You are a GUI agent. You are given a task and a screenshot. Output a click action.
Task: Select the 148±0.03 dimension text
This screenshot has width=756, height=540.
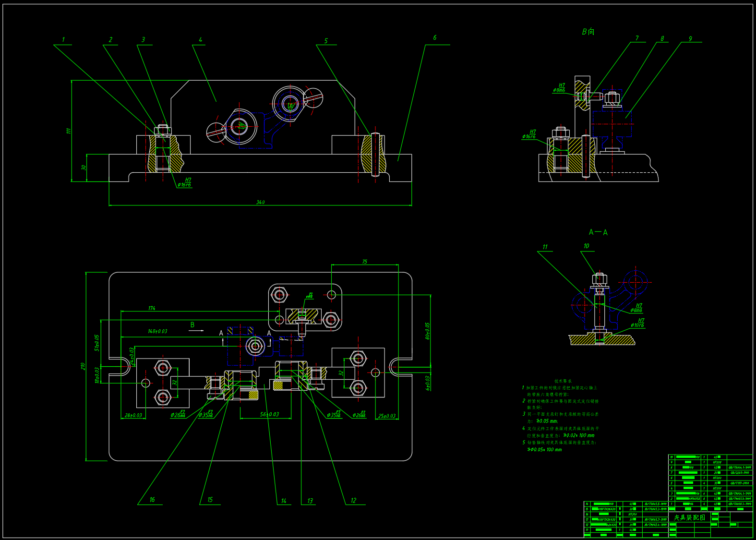[x=157, y=331]
